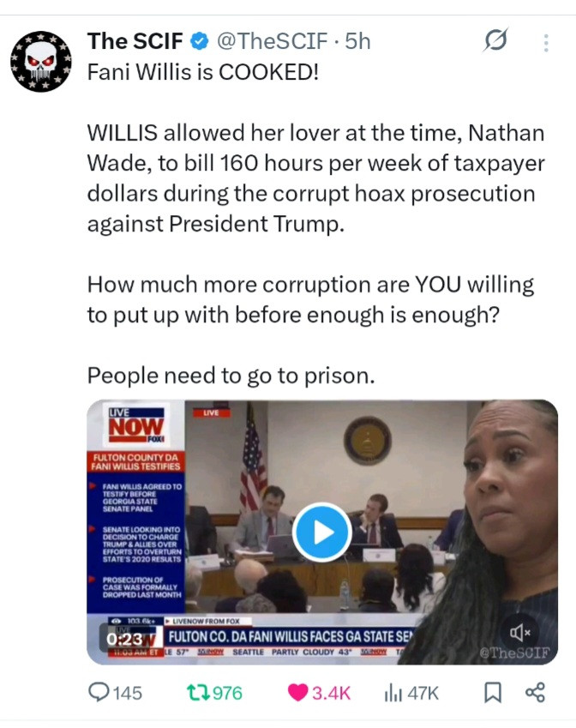Viewport: 576px width, 728px height.
Task: Click the 0:23 video duration badge
Action: [124, 639]
